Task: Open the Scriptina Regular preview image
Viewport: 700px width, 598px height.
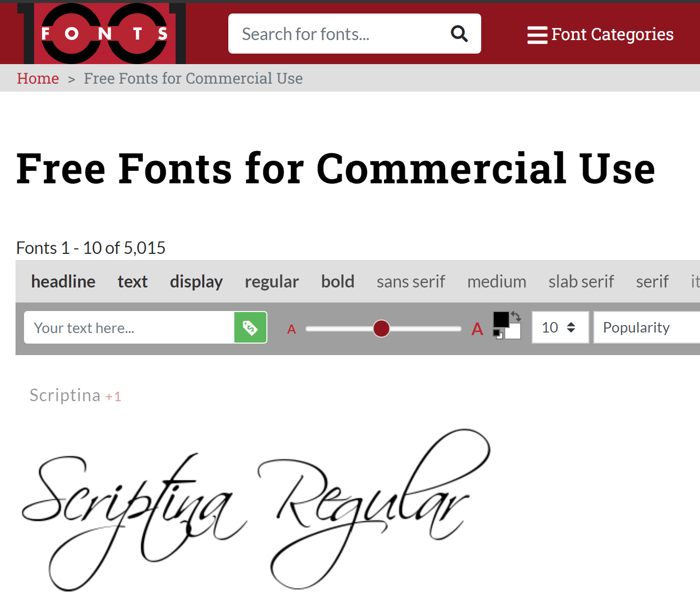Action: click(256, 510)
